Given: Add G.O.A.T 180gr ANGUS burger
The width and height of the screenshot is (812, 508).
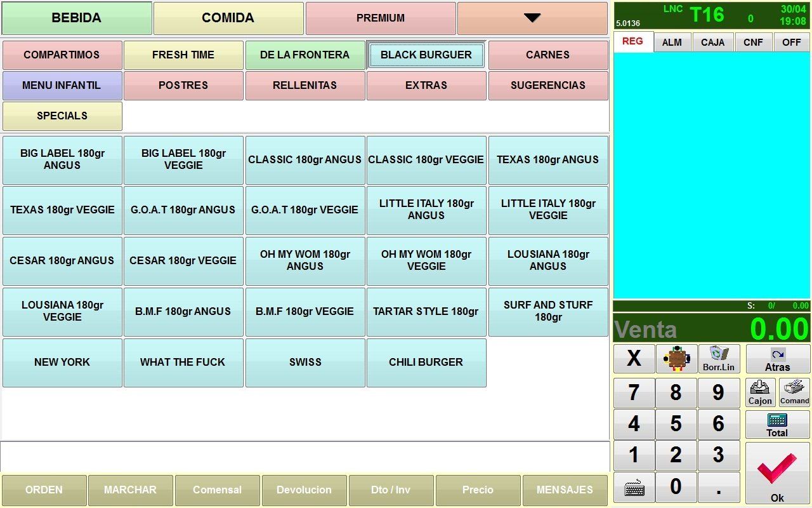Looking at the screenshot, I should pos(183,210).
